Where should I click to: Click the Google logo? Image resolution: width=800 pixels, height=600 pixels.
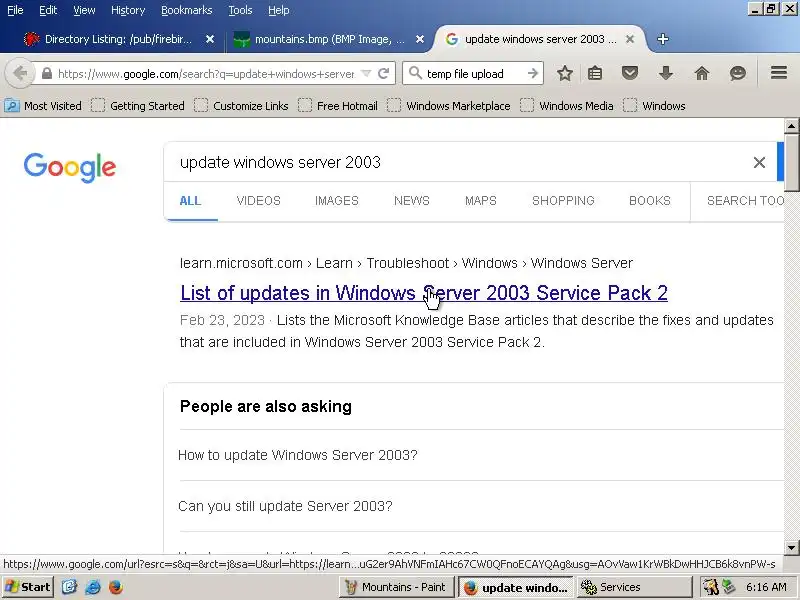click(x=70, y=167)
